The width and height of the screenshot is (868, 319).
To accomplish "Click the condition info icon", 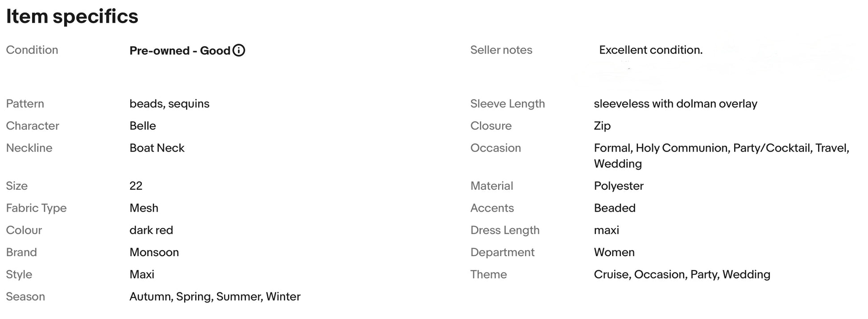I will click(x=239, y=50).
